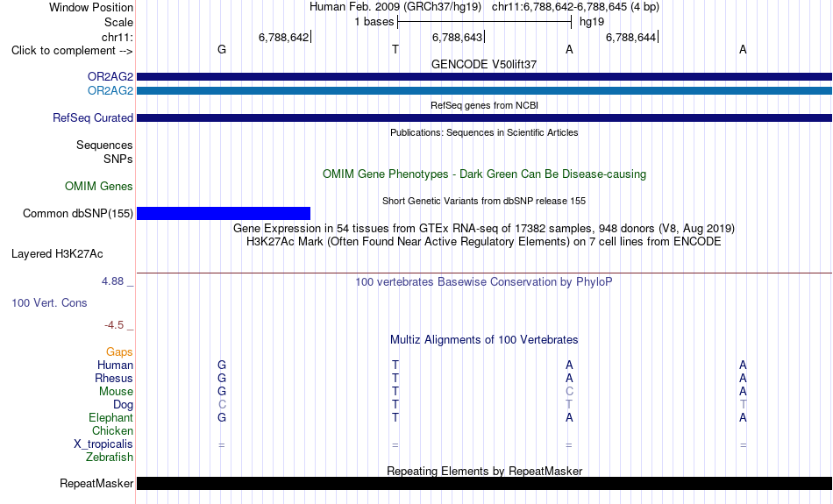Click the 'RefSeq genes from NCBI' title

484,105
